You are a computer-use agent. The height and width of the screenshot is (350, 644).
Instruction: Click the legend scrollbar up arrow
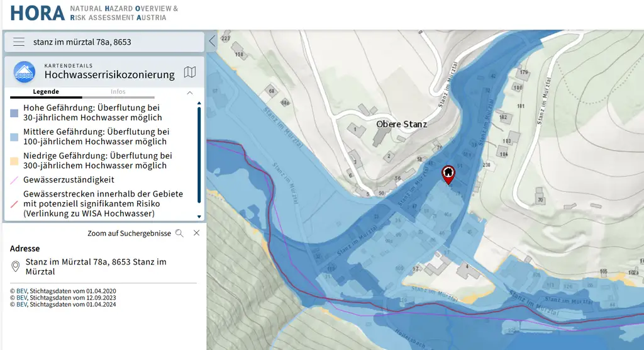[x=199, y=103]
